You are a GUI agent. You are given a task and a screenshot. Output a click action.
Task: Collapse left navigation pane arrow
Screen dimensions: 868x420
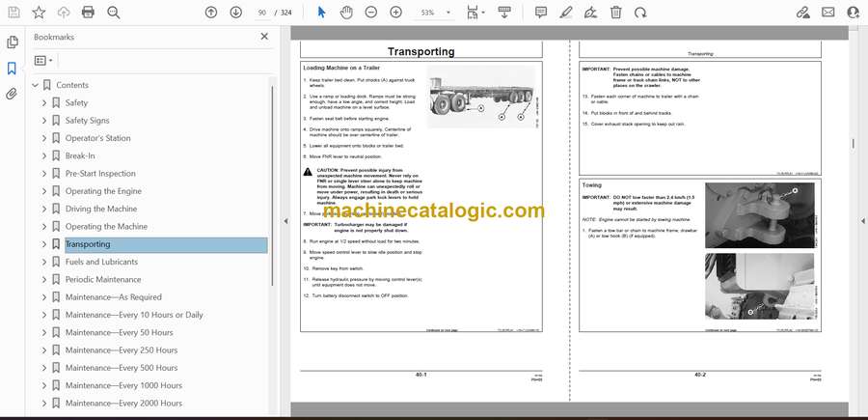click(285, 221)
